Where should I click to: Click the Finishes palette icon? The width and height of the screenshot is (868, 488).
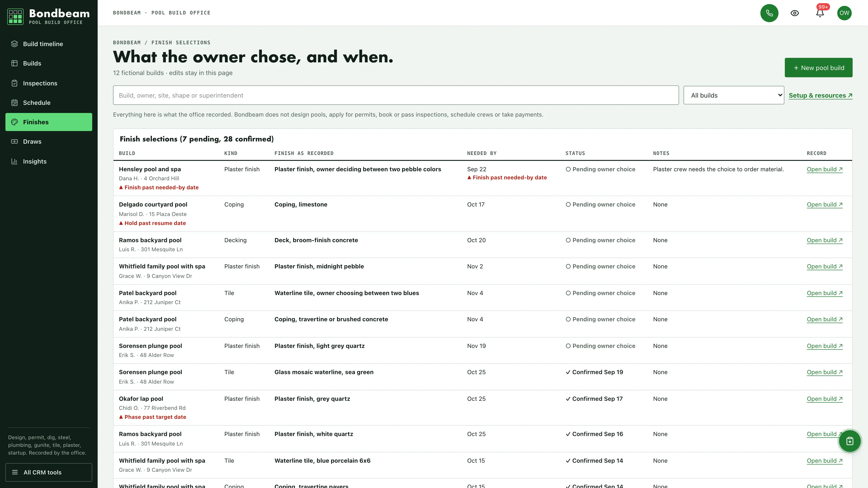coord(14,122)
